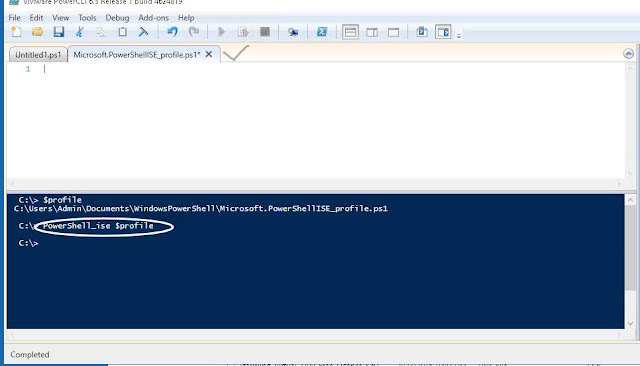Click console horizontal scroll right arrow

pos(620,335)
